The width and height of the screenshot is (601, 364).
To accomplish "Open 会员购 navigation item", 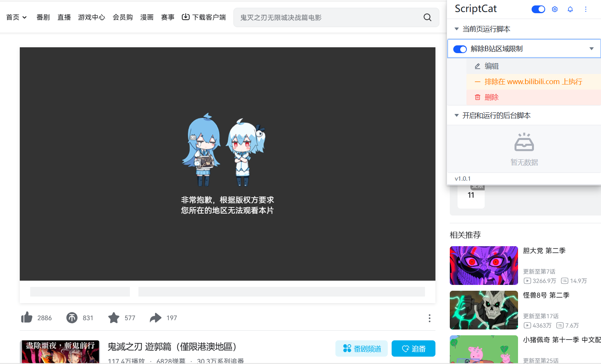I will (123, 17).
